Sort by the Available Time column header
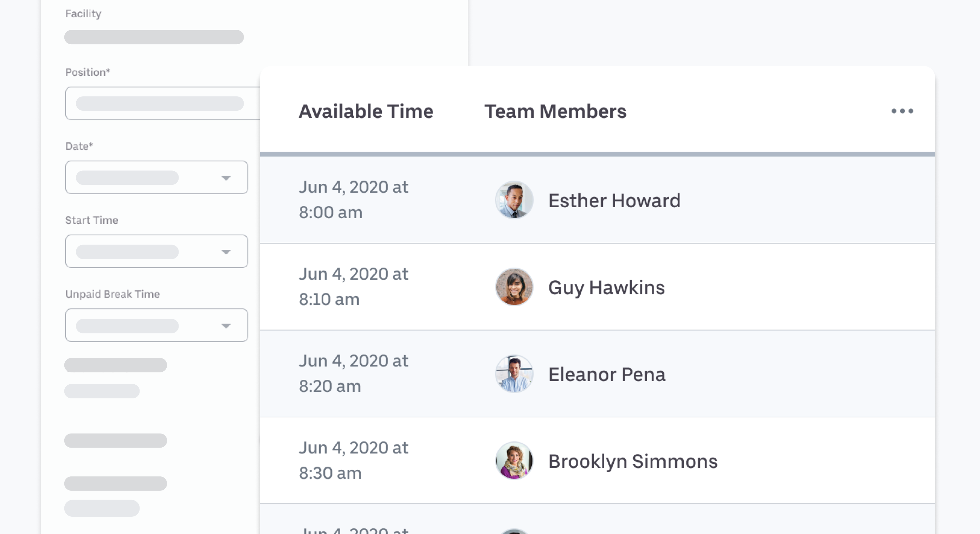 point(366,111)
